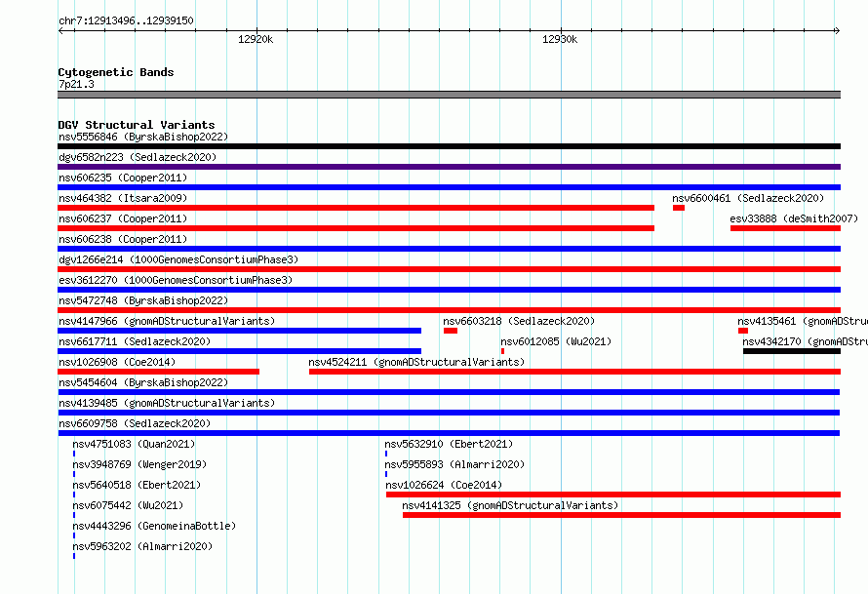
Task: Click the chr7:12913496..12939150 coordinates text
Action: pyautogui.click(x=126, y=21)
